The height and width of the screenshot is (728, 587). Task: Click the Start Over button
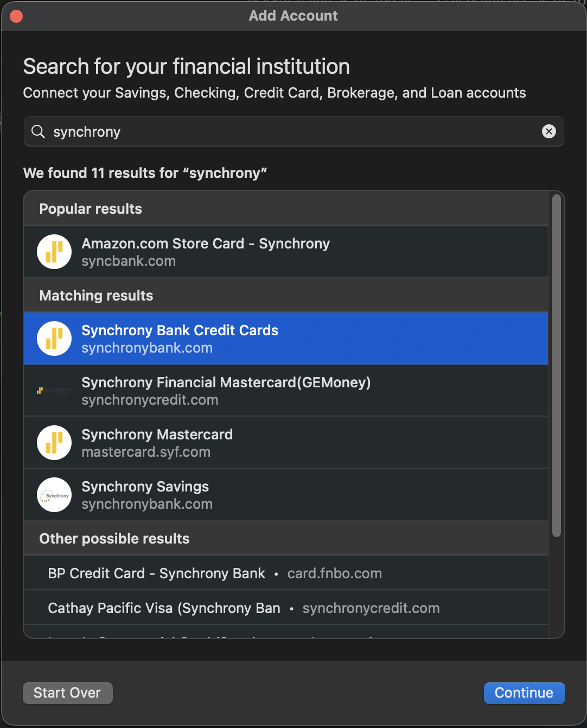pyautogui.click(x=67, y=693)
